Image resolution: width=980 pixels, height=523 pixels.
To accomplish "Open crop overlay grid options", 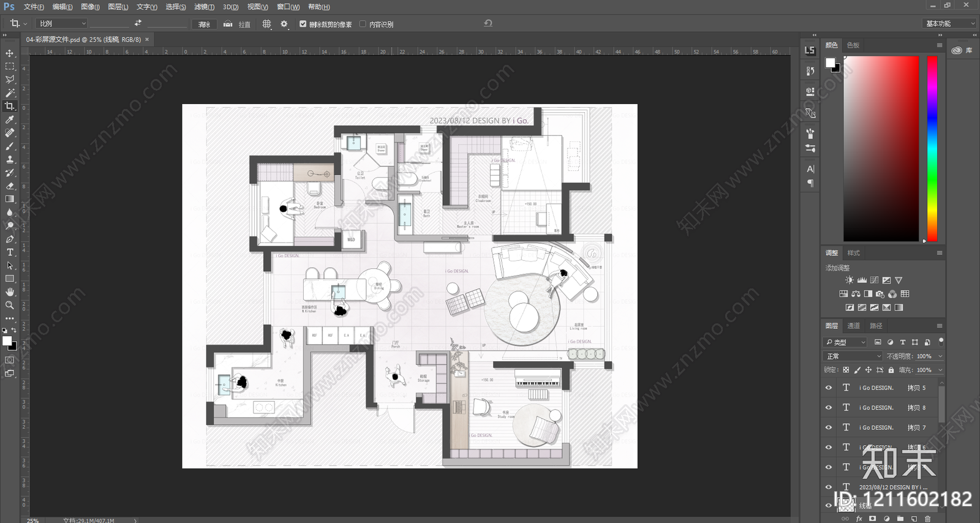I will point(266,24).
